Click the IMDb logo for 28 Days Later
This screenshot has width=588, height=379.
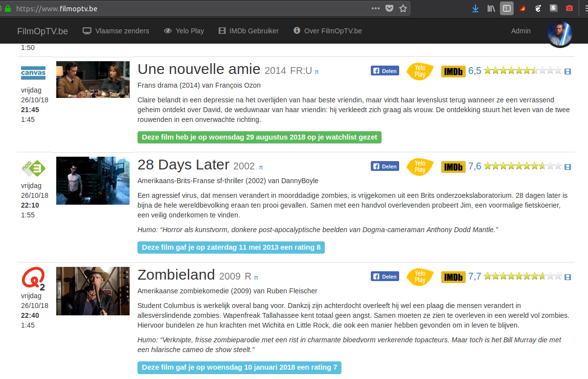(453, 166)
